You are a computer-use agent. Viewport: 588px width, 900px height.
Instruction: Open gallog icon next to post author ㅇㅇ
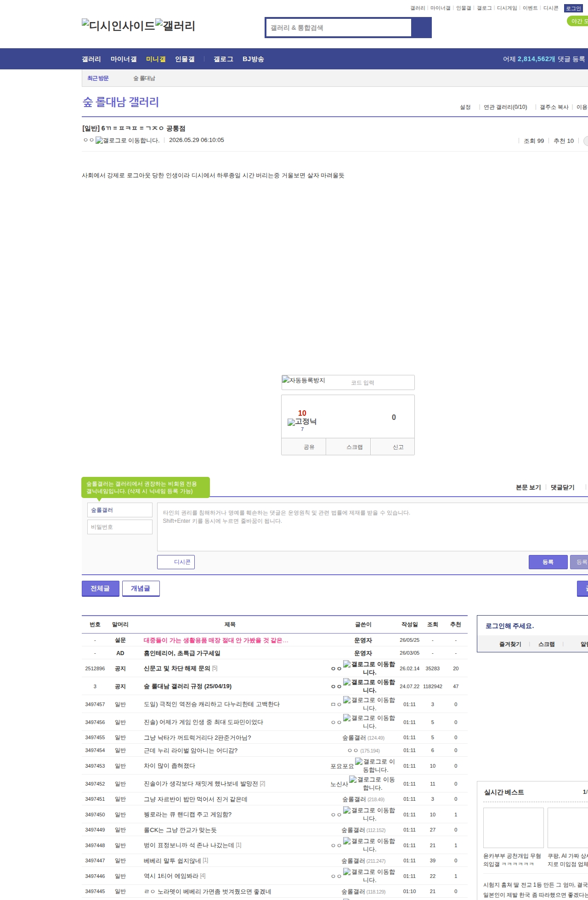click(127, 140)
